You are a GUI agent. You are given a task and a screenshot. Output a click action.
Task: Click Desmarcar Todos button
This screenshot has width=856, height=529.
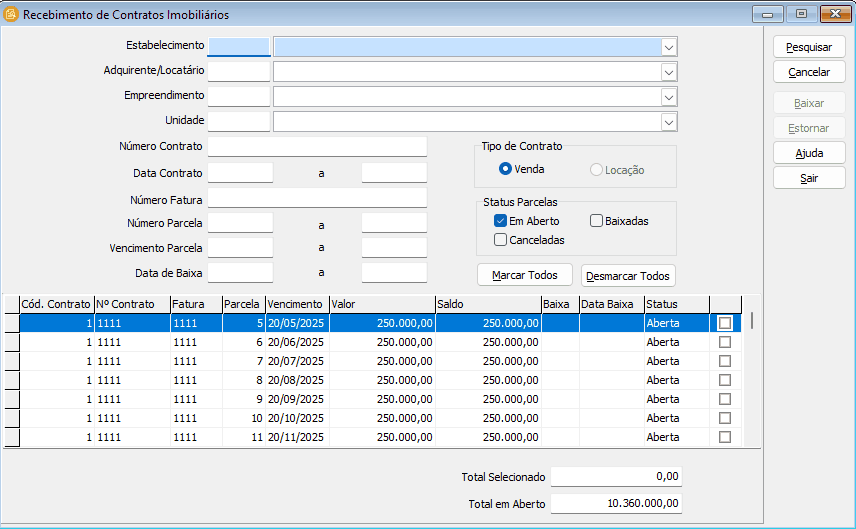click(x=628, y=276)
